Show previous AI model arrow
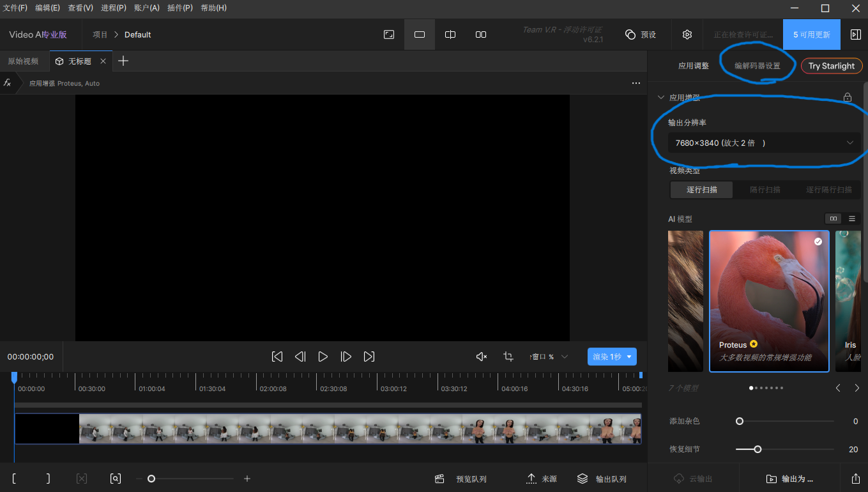Image resolution: width=868 pixels, height=492 pixels. (839, 388)
